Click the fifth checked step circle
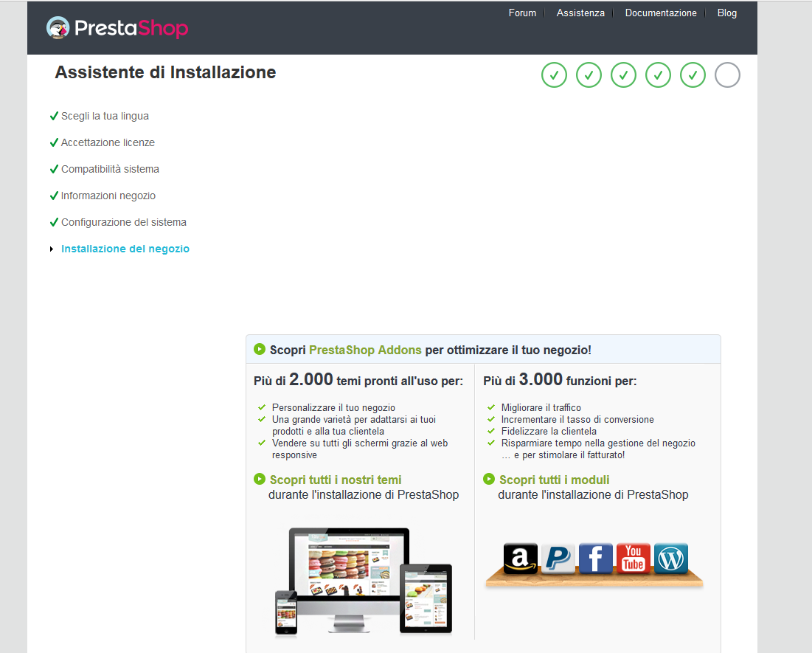Image resolution: width=812 pixels, height=653 pixels. pyautogui.click(x=693, y=75)
